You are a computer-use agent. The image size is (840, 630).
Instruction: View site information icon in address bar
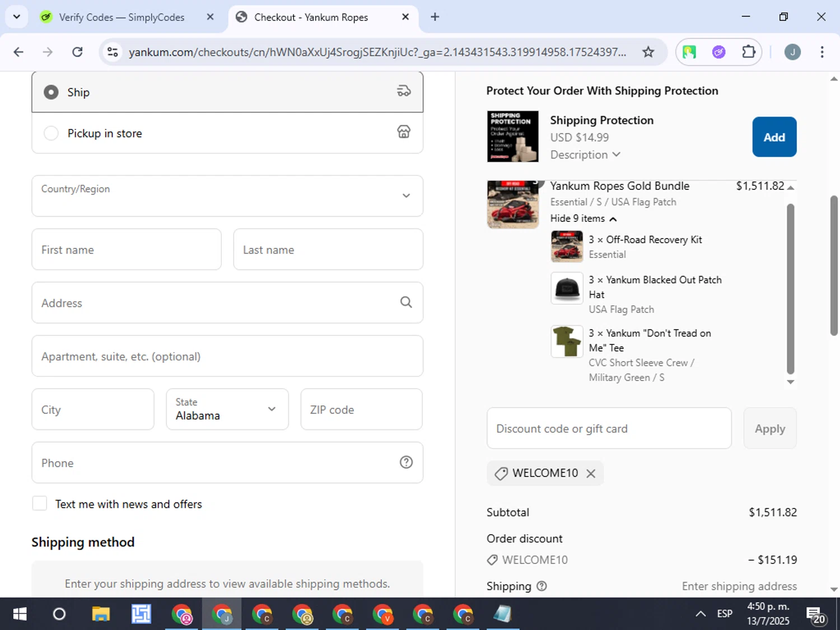(113, 52)
